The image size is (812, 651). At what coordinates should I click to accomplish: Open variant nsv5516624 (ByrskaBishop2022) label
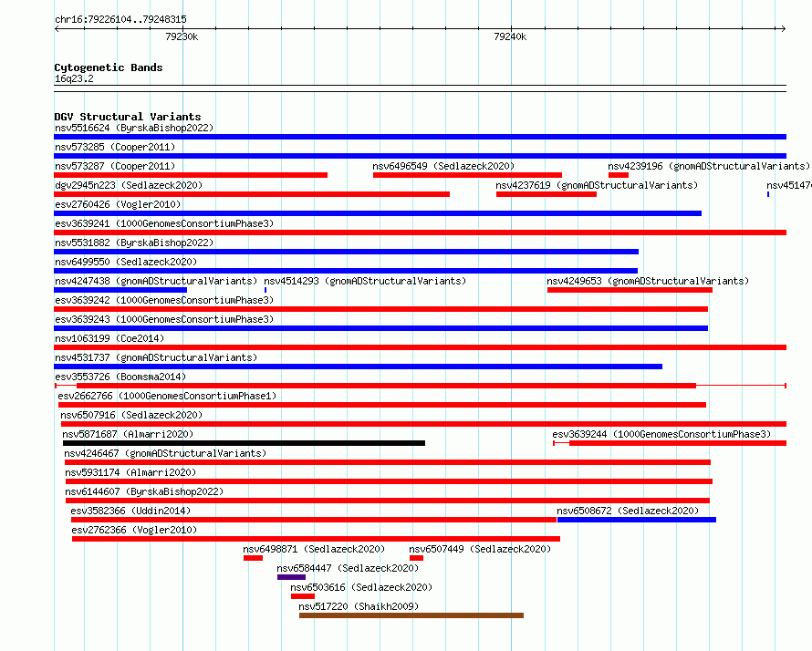tap(134, 128)
